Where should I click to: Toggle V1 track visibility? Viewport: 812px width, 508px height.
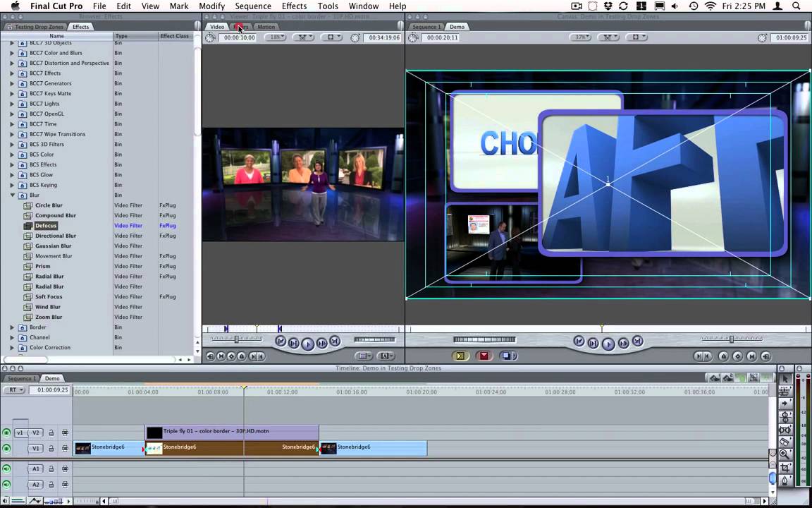(x=6, y=449)
